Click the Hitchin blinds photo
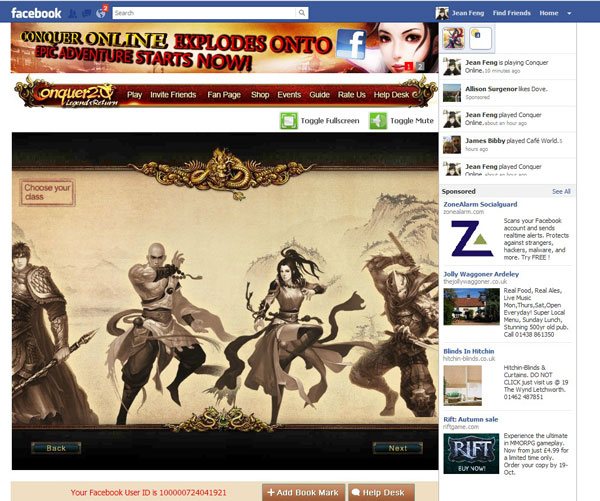 pos(463,385)
